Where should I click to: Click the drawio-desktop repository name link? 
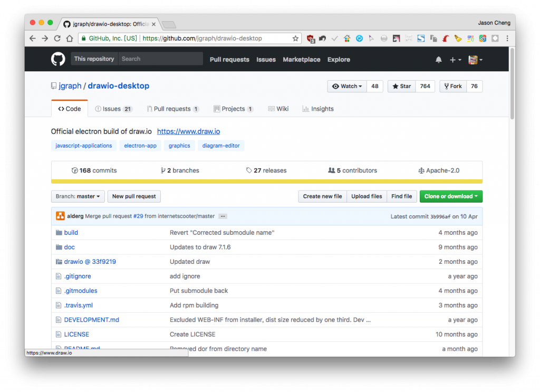[x=119, y=86]
